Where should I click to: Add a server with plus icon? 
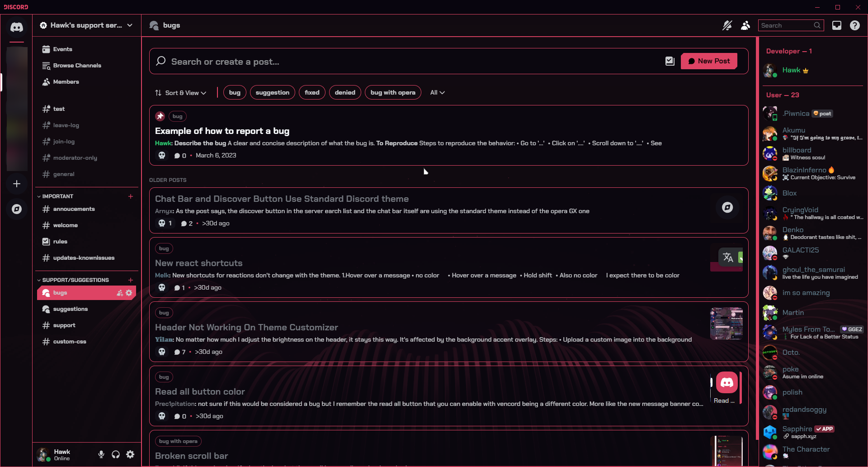(x=17, y=184)
